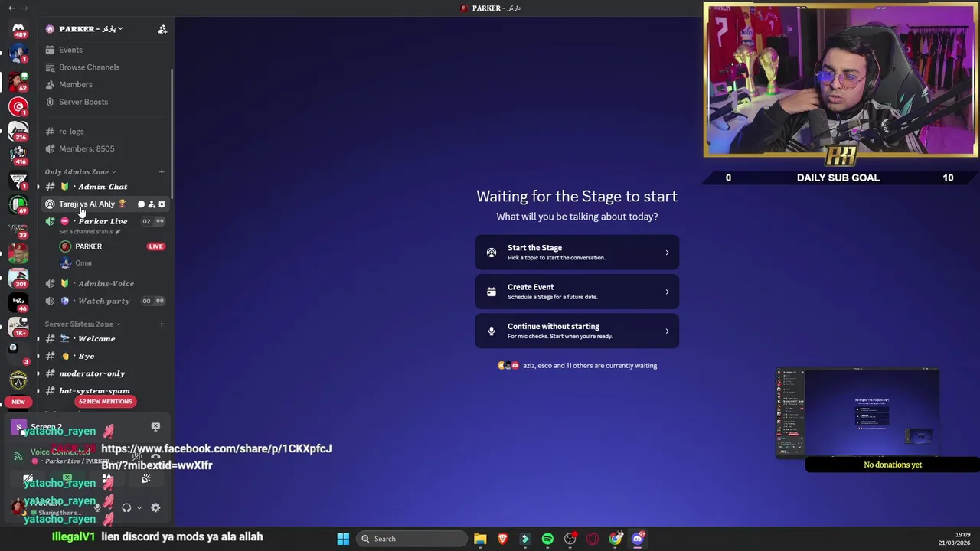980x551 pixels.
Task: Open the server icon with 1K+ badge
Action: [x=18, y=328]
